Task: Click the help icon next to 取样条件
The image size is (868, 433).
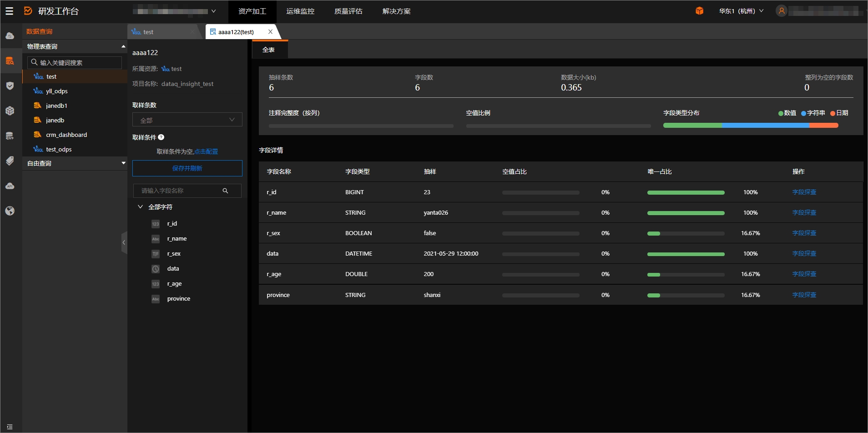Action: coord(161,137)
